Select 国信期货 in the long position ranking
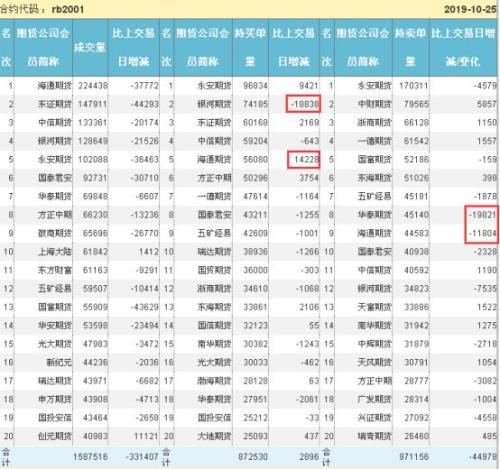This screenshot has height=469, width=500. click(x=214, y=325)
